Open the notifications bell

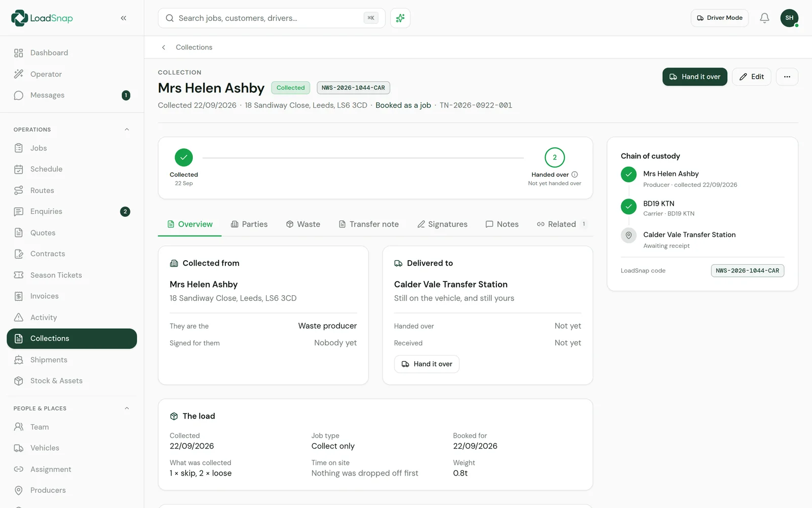764,18
